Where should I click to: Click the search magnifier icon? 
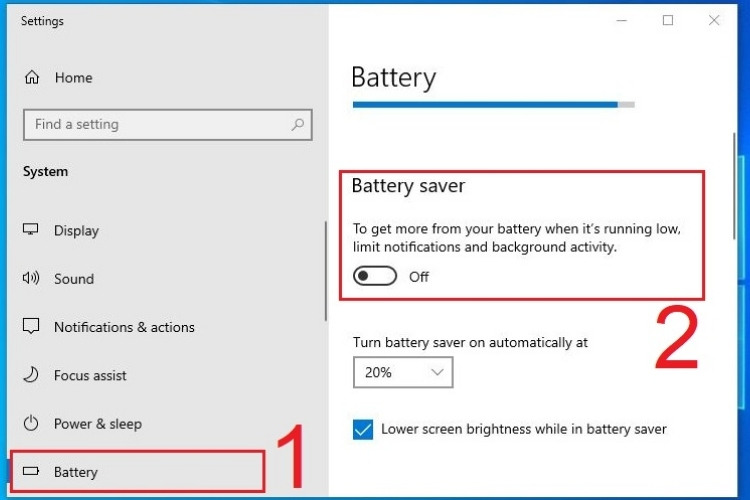tap(297, 125)
